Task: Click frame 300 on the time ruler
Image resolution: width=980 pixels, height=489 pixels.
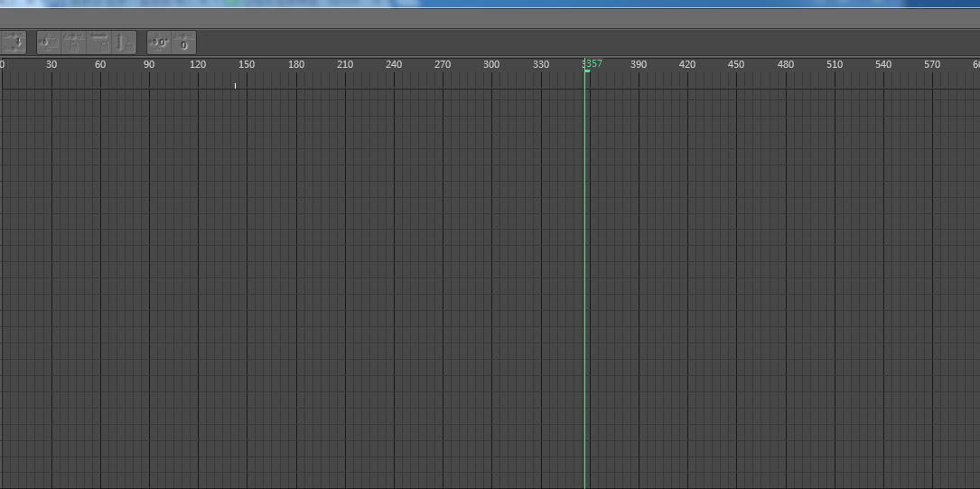Action: coord(491,64)
